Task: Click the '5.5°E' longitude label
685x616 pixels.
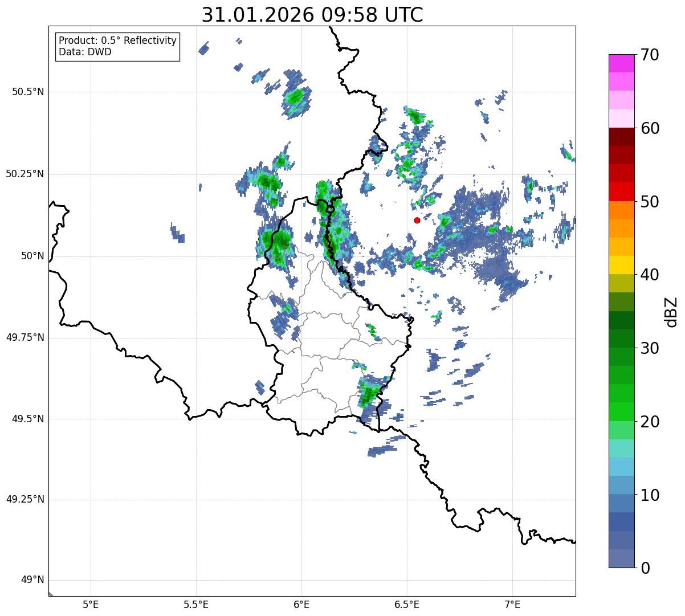Action: click(196, 604)
